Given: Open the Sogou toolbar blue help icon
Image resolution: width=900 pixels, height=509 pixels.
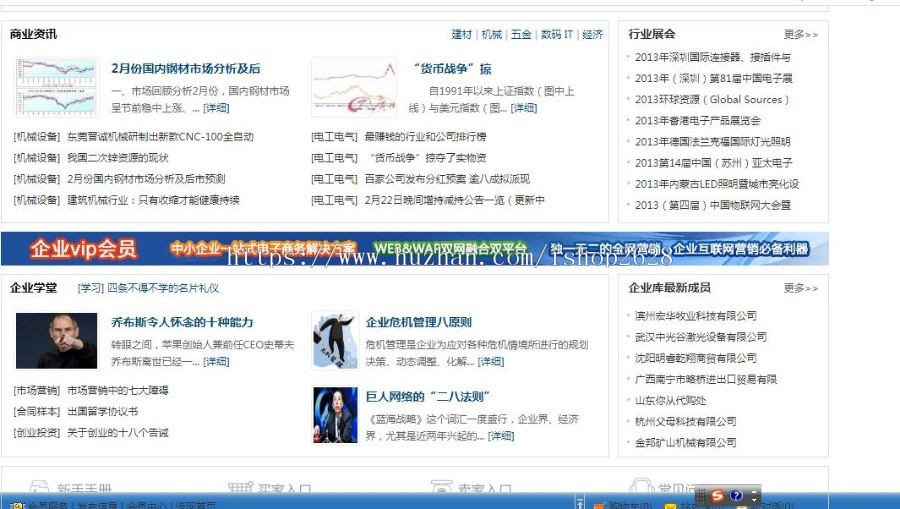Looking at the screenshot, I should tap(736, 495).
